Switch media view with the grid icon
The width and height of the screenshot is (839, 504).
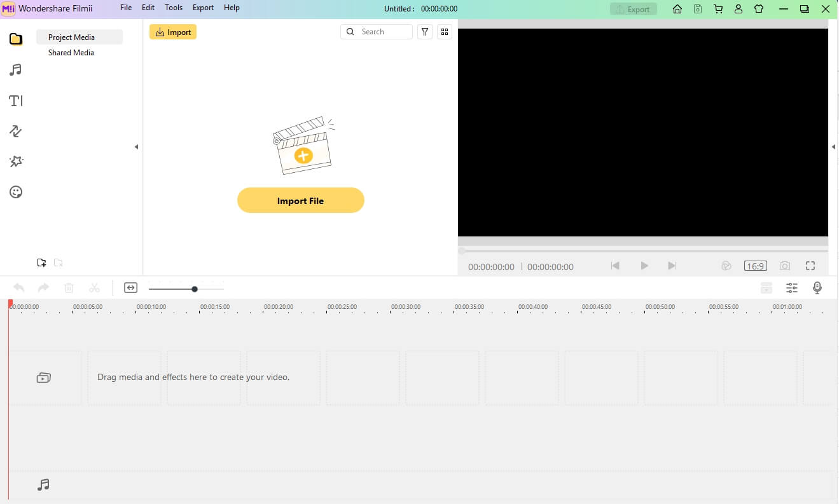tap(445, 32)
